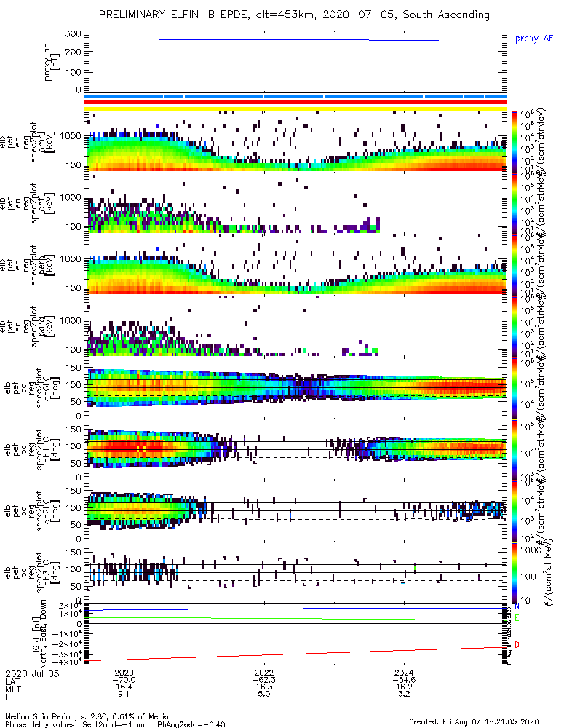Viewport: 564px width, 728px height.
Task: Click the latitude value '-70.0'
Action: (x=124, y=680)
